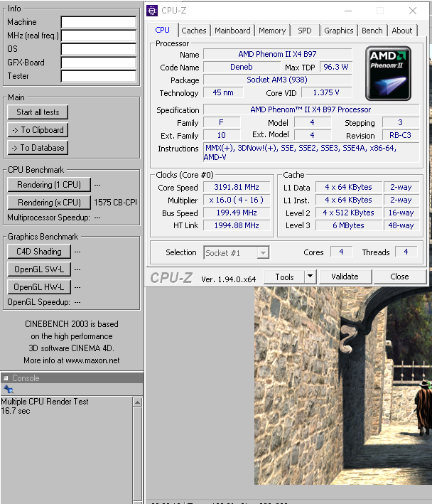Click the Multiple CPU Render Test console line

(45, 402)
